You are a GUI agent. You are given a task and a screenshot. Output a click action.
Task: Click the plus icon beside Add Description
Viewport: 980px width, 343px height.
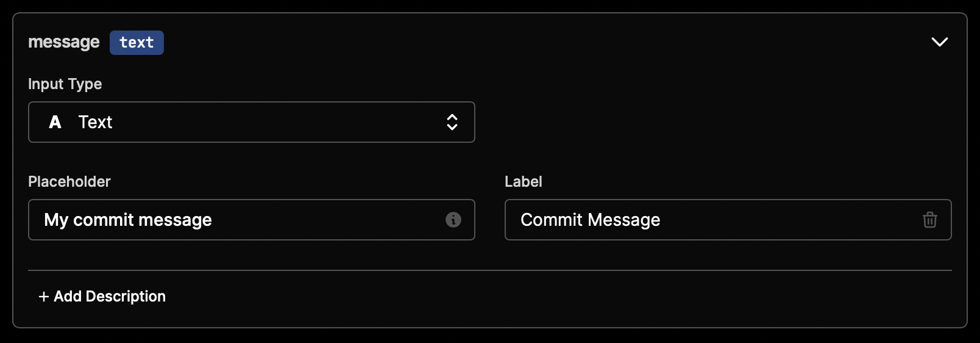tap(44, 297)
